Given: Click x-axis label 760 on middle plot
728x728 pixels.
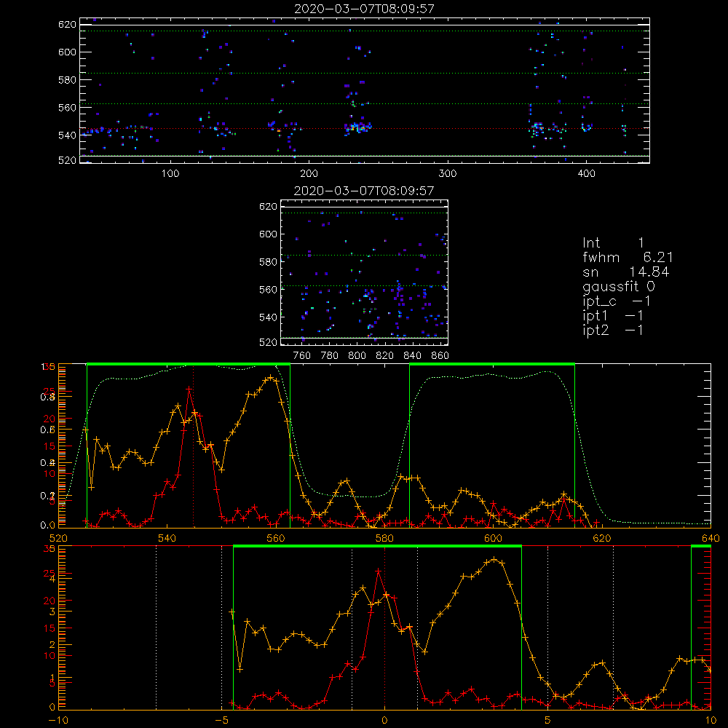Looking at the screenshot, I should [302, 356].
